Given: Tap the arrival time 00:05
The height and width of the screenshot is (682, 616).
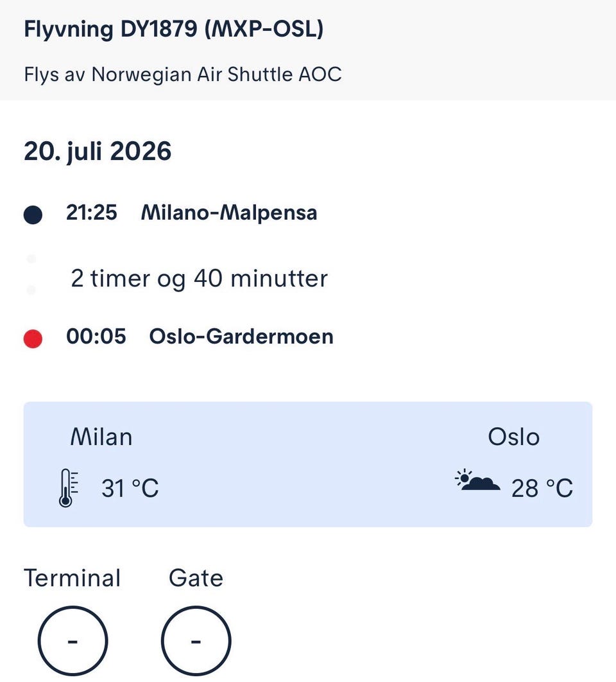Looking at the screenshot, I should pyautogui.click(x=96, y=337).
